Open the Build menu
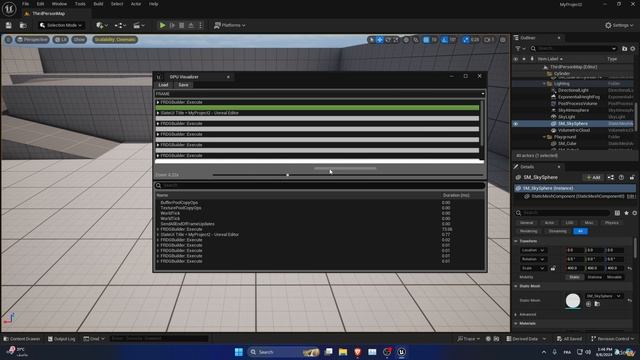 coord(98,4)
